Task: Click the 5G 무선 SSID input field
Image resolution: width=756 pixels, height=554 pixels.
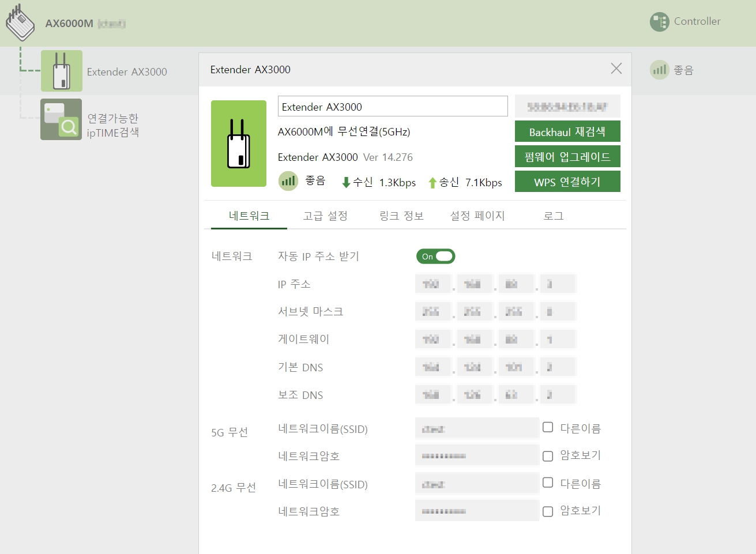Action: coord(477,428)
